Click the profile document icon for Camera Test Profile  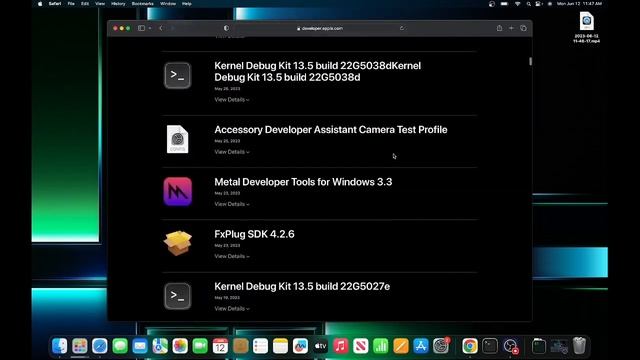[178, 139]
